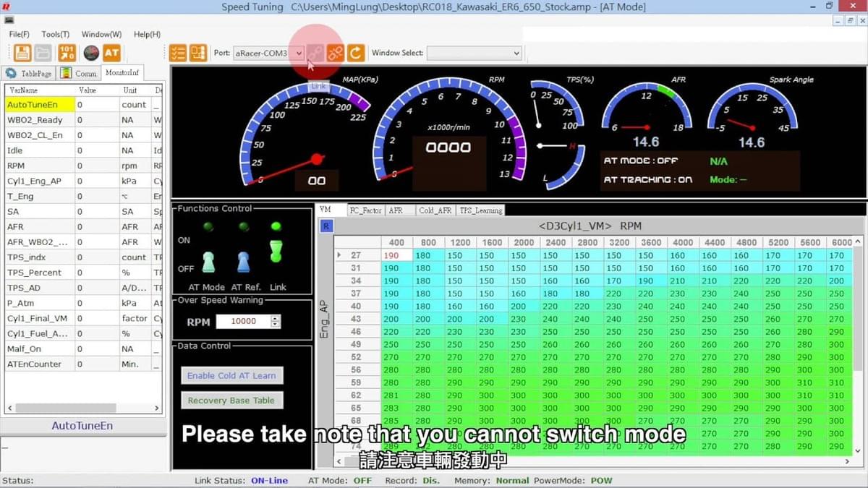
Task: Click the Link connect chain icon
Action: click(315, 53)
